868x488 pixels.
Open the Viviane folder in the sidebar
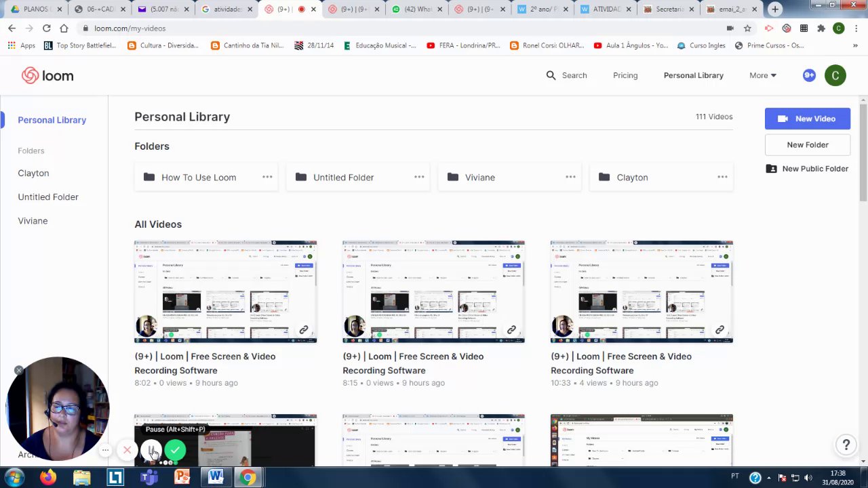(33, 220)
